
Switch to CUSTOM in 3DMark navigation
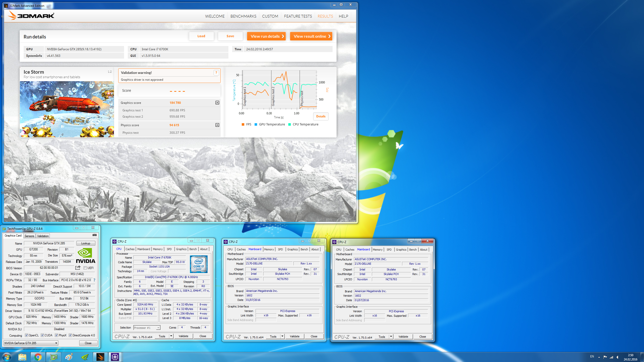click(x=270, y=16)
